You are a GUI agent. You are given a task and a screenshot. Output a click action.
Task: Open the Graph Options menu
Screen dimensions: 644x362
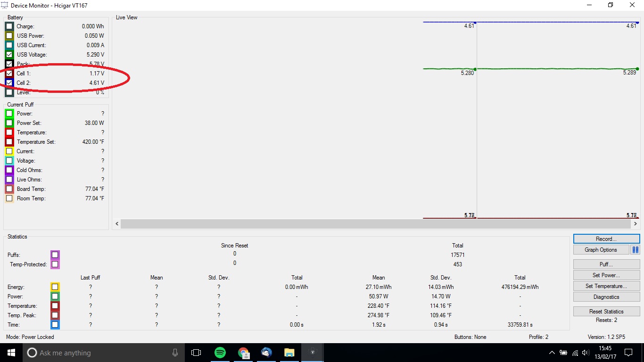(601, 250)
